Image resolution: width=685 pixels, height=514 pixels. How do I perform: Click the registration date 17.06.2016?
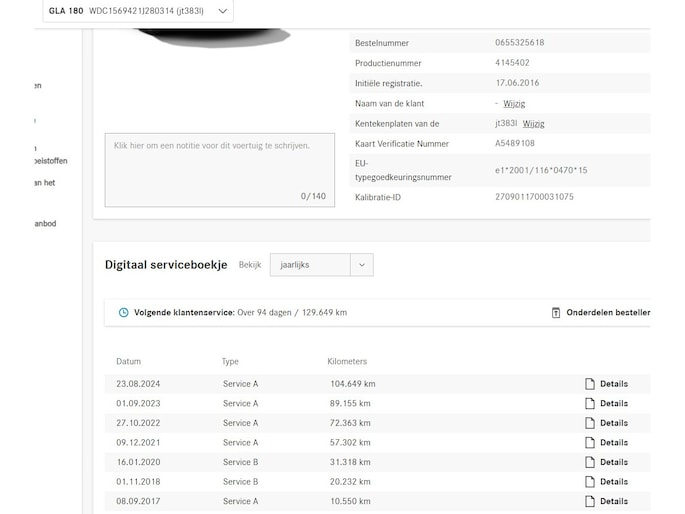tap(517, 83)
